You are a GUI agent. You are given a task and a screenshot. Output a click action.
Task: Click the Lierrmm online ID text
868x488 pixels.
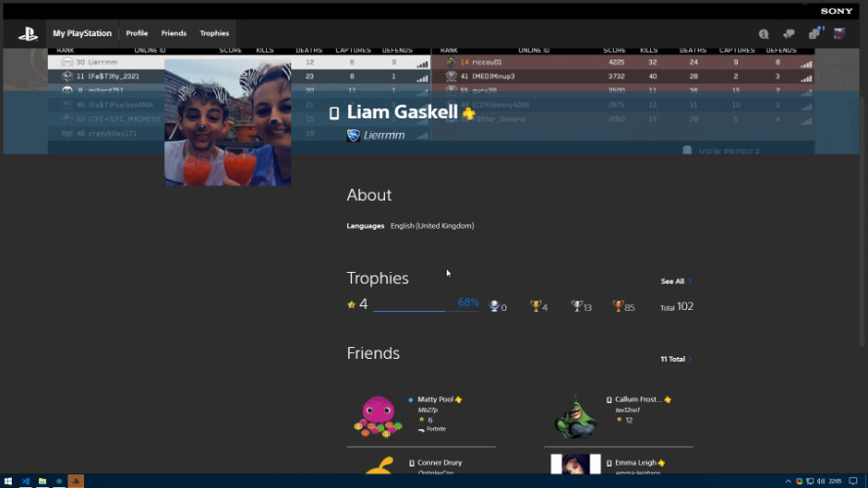[383, 135]
